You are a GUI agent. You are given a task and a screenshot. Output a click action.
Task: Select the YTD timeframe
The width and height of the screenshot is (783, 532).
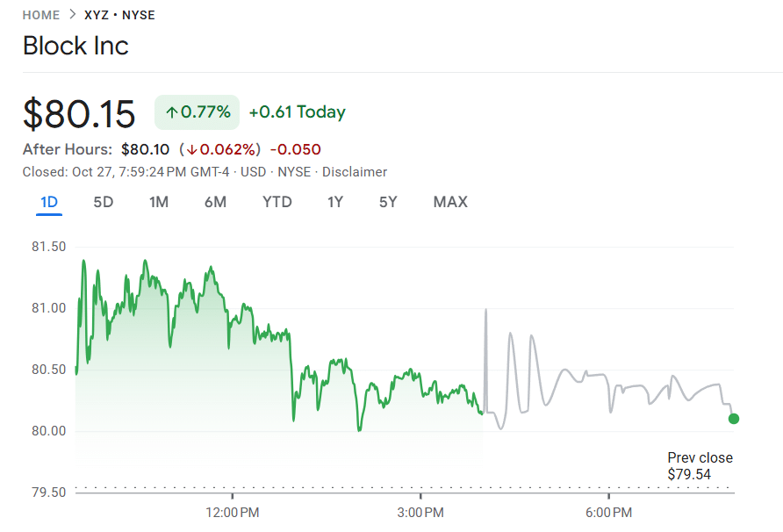[277, 202]
